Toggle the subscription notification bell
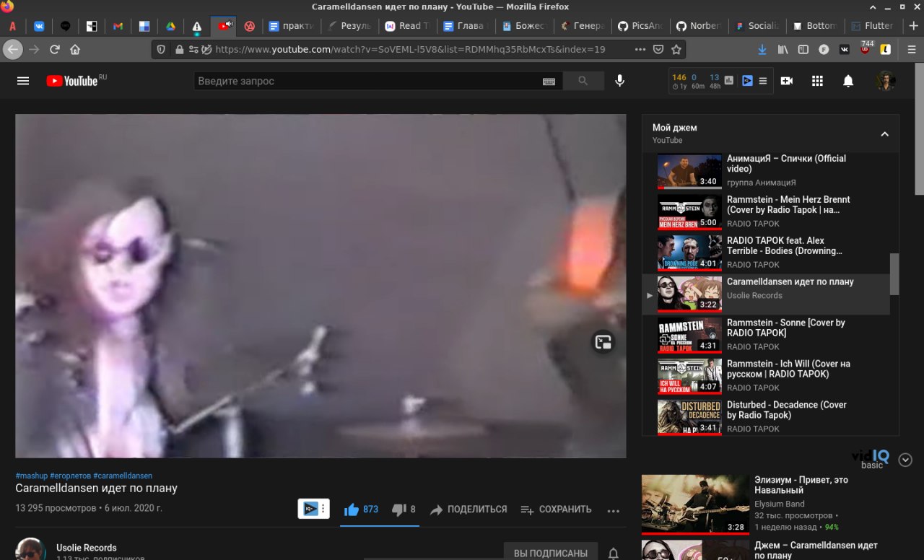This screenshot has height=560, width=924. click(613, 553)
